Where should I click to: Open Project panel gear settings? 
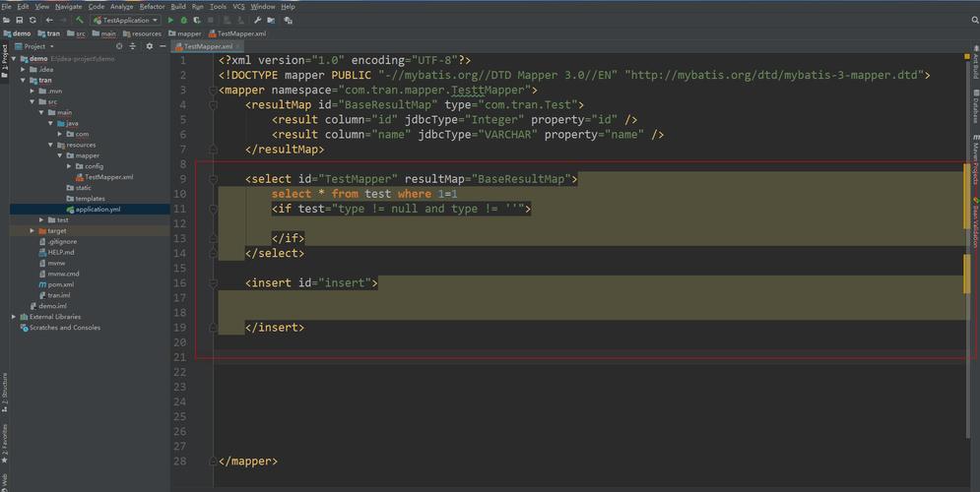click(150, 46)
